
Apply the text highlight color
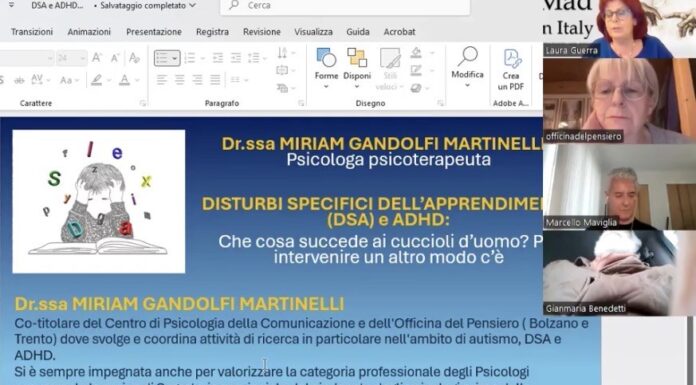click(96, 80)
